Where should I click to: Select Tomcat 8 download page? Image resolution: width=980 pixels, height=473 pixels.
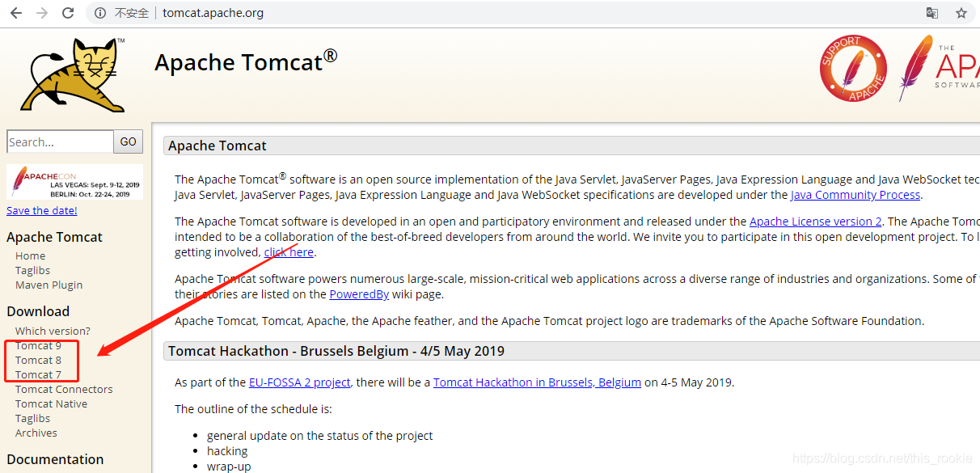[38, 360]
